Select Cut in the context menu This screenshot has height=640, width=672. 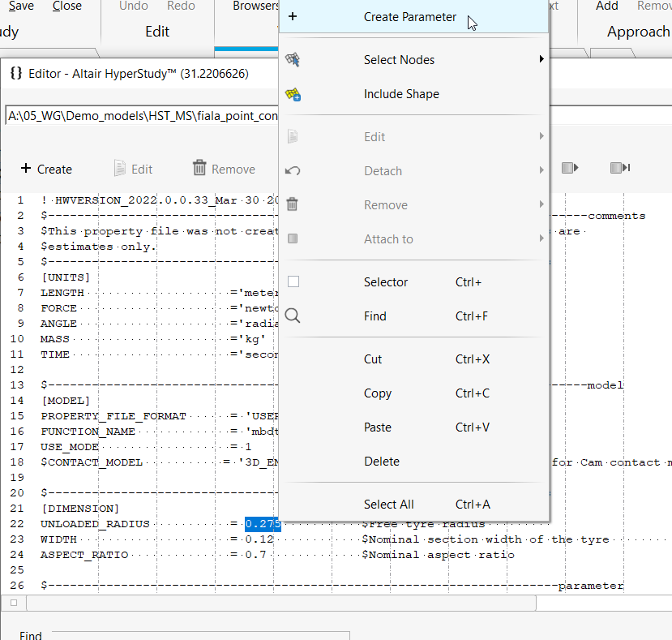(413, 359)
